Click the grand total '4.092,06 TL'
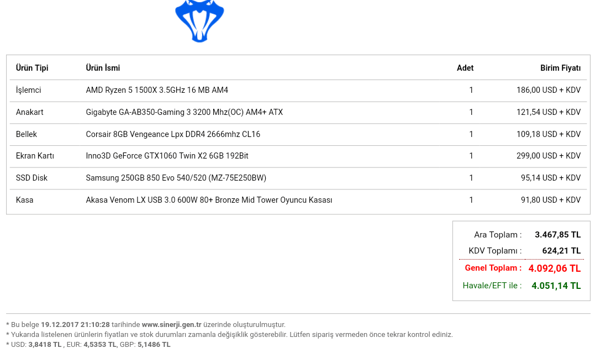 click(555, 268)
